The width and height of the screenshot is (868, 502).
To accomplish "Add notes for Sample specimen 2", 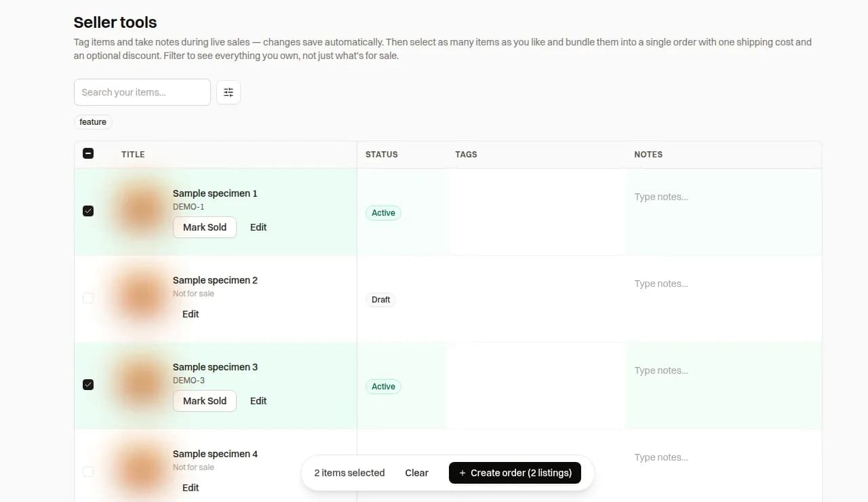I will click(724, 298).
